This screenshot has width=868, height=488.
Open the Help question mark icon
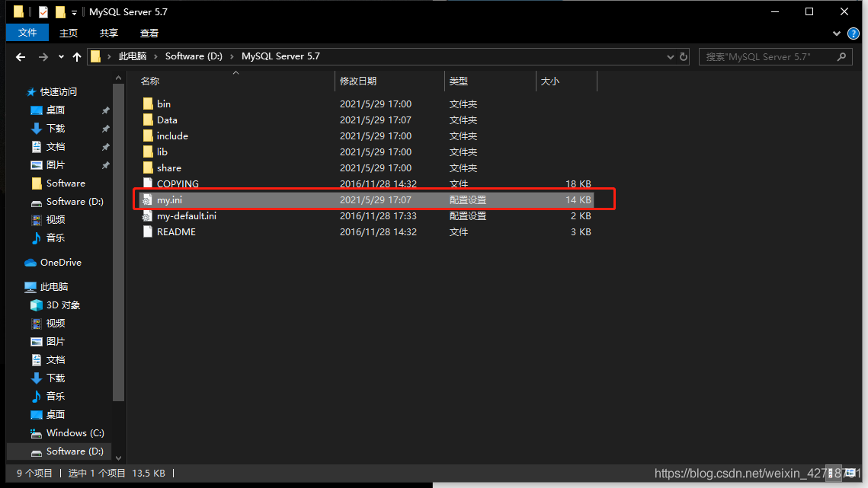pos(853,33)
